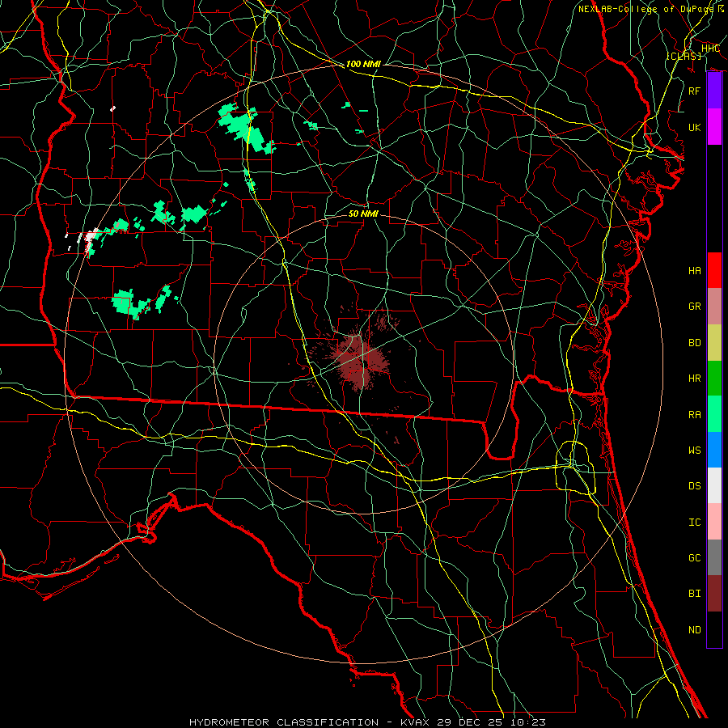Click the WS legend label
The image size is (728, 728).
click(x=695, y=451)
